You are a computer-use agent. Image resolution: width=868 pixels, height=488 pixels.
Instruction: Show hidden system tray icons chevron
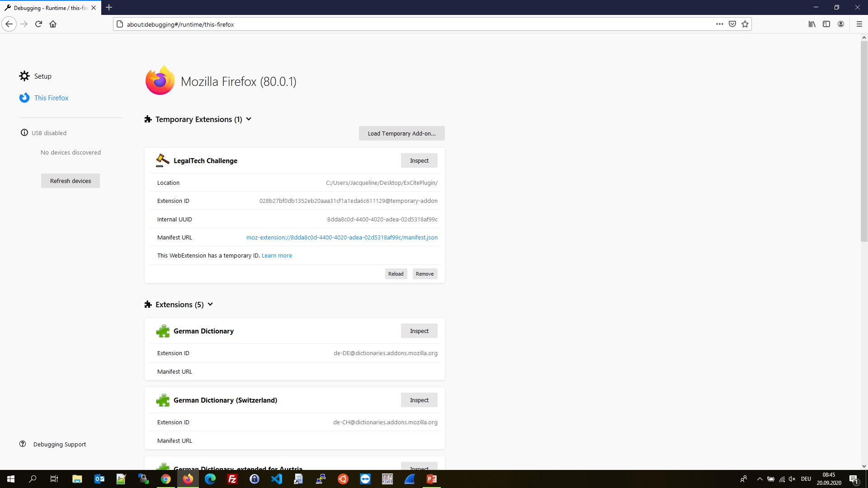[x=760, y=479]
